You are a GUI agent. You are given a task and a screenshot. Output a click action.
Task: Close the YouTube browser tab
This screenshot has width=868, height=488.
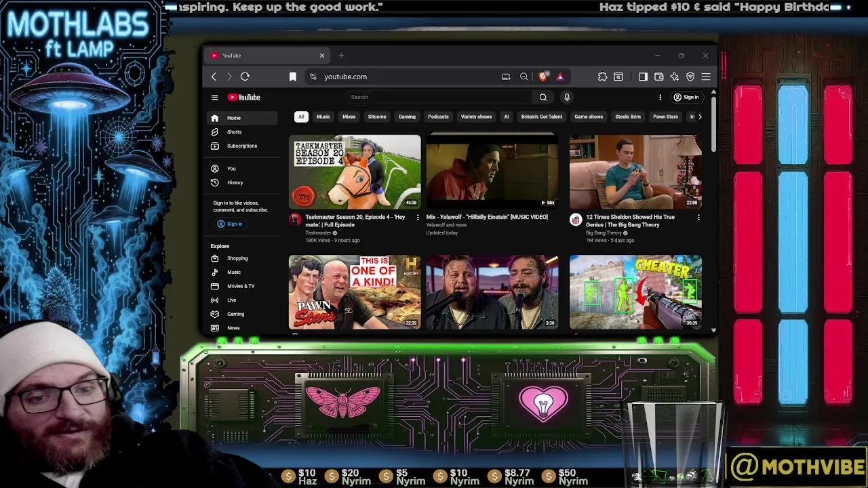[x=322, y=56]
